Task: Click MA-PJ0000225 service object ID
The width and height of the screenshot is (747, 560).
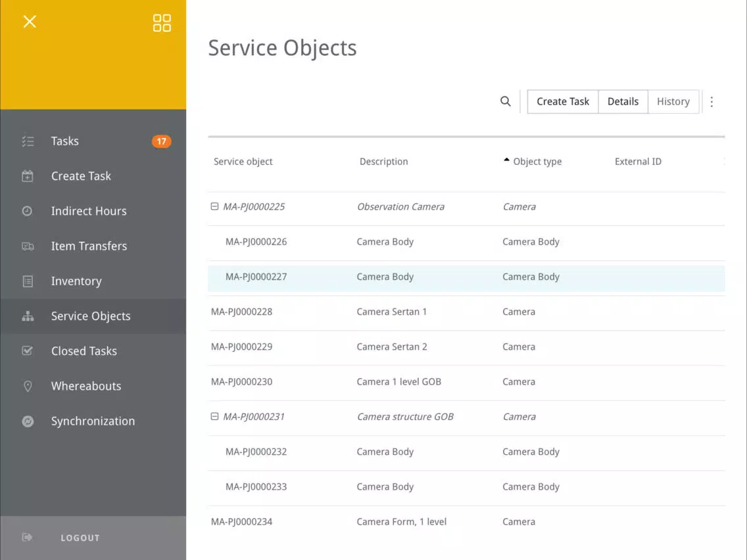Action: tap(254, 206)
